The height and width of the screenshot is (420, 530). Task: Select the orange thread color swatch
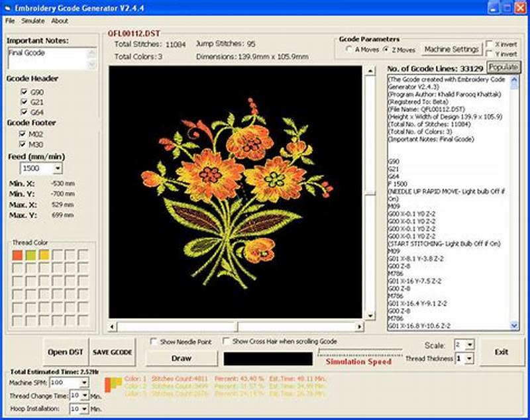pyautogui.click(x=17, y=255)
